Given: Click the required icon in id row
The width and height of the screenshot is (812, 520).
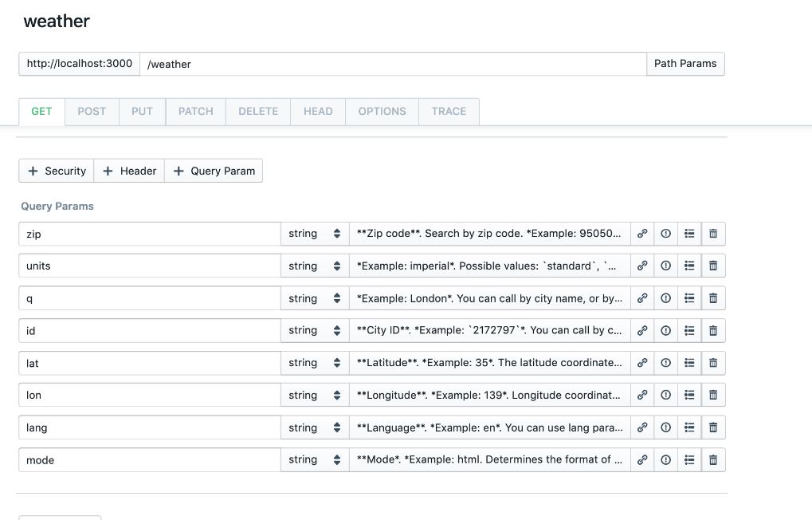Looking at the screenshot, I should [x=666, y=331].
